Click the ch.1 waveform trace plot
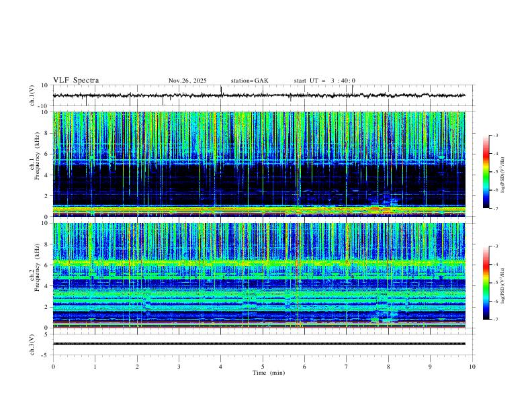Viewport: 532px width, 411px height. pos(259,95)
